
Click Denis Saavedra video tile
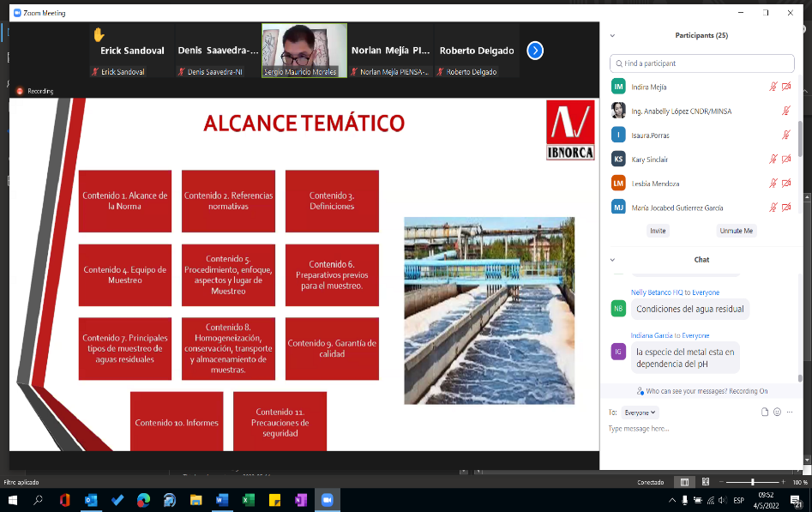pos(218,51)
